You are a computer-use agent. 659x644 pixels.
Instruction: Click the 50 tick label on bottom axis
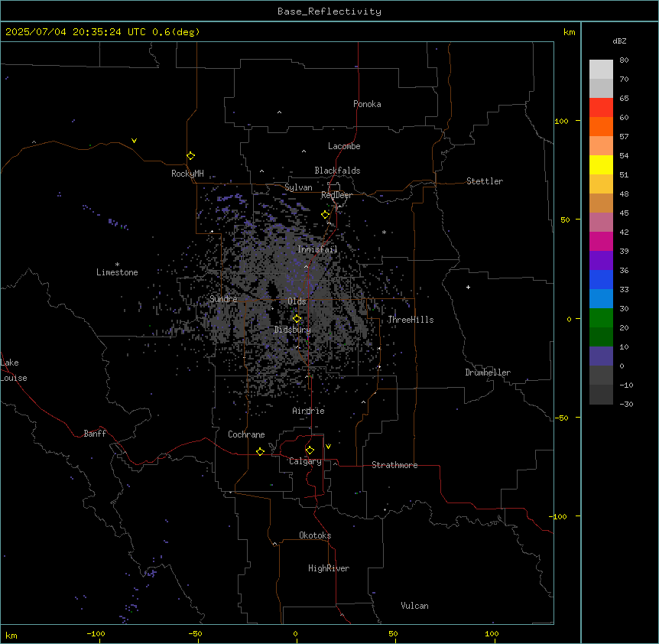[393, 633]
